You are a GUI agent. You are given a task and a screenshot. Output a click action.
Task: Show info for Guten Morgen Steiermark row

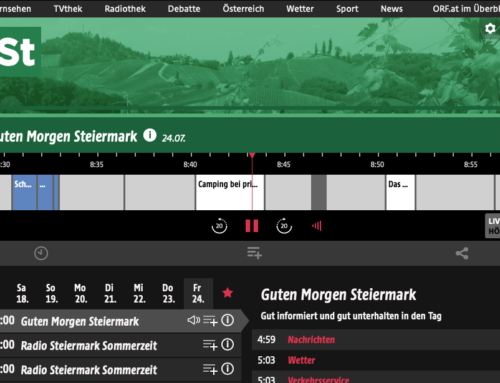point(228,320)
